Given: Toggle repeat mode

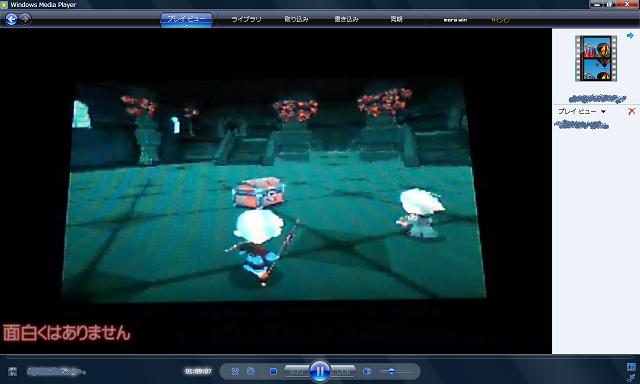Looking at the screenshot, I should 251,371.
